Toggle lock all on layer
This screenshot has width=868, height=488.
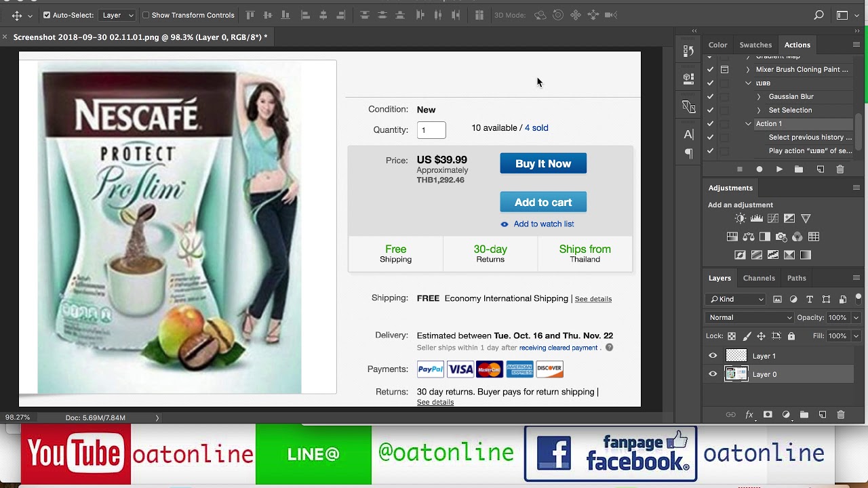(791, 336)
